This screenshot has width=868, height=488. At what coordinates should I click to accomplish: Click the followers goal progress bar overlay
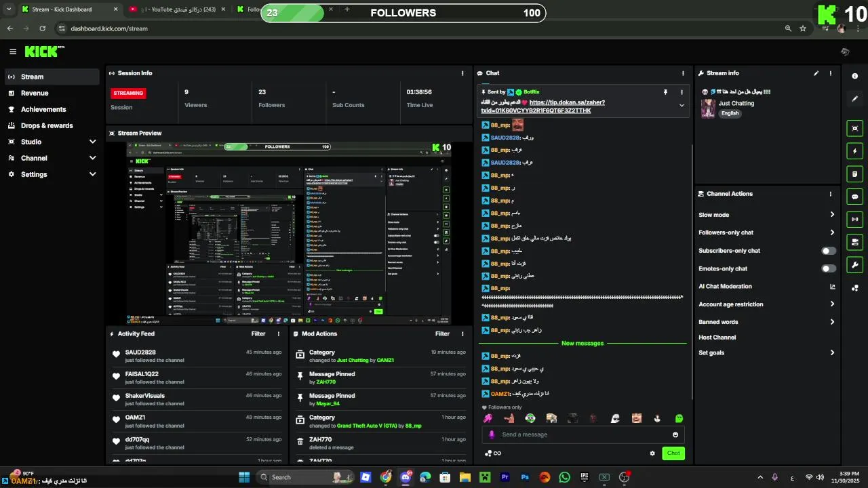point(403,13)
